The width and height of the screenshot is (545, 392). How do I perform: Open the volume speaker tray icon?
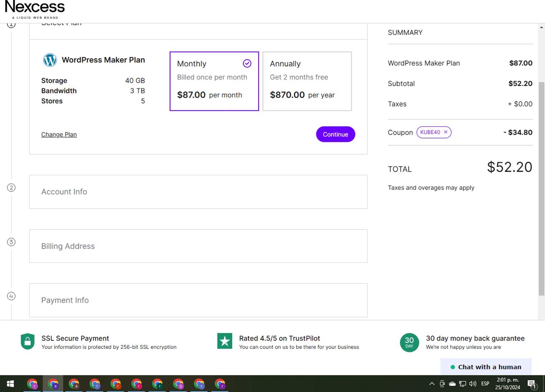click(x=473, y=384)
